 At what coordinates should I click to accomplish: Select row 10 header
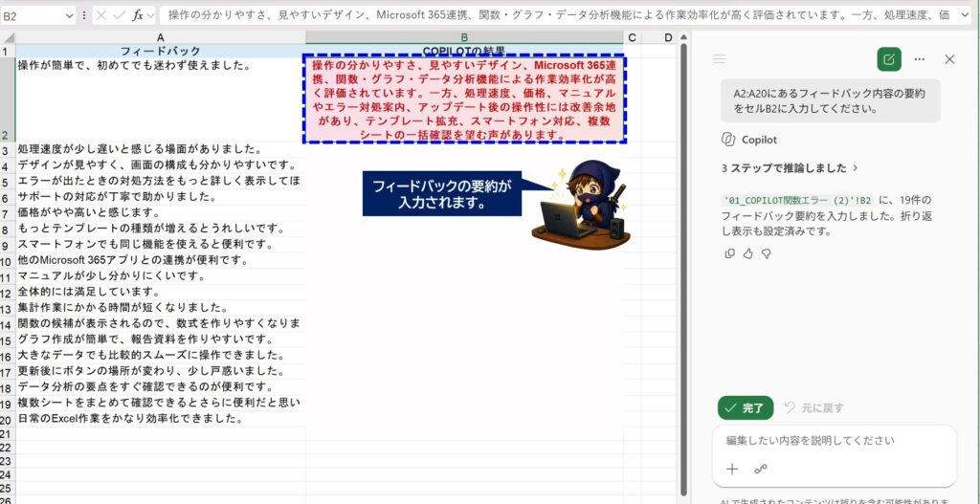tap(7, 261)
